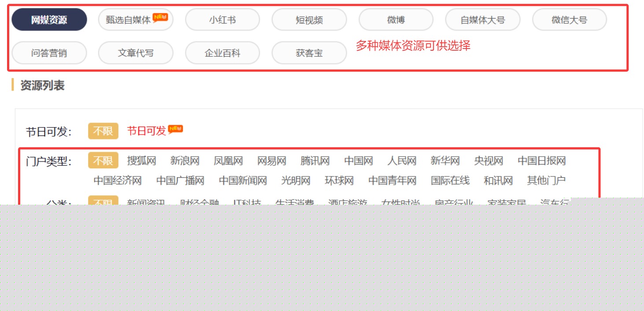Choose the 央视网 portal option
This screenshot has width=644, height=311.
(489, 161)
